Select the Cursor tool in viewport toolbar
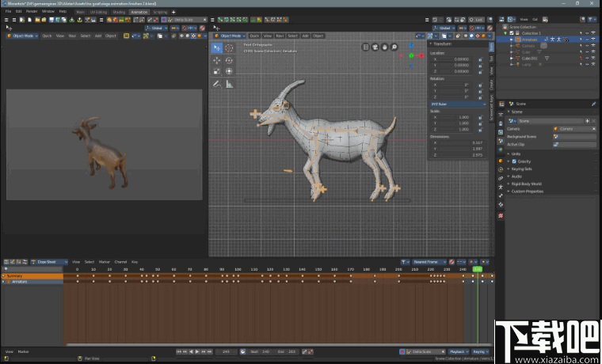 tap(229, 48)
